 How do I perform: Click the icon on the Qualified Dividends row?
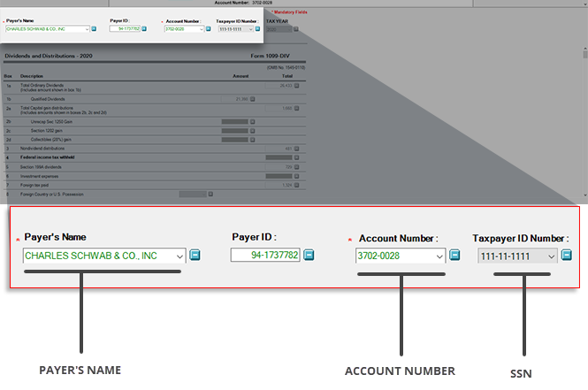click(252, 99)
